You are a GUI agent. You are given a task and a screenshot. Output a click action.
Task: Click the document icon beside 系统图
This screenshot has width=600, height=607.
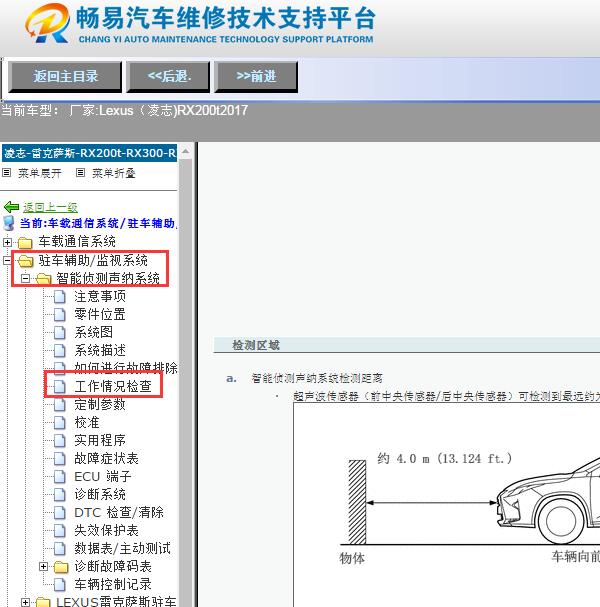[x=60, y=332]
